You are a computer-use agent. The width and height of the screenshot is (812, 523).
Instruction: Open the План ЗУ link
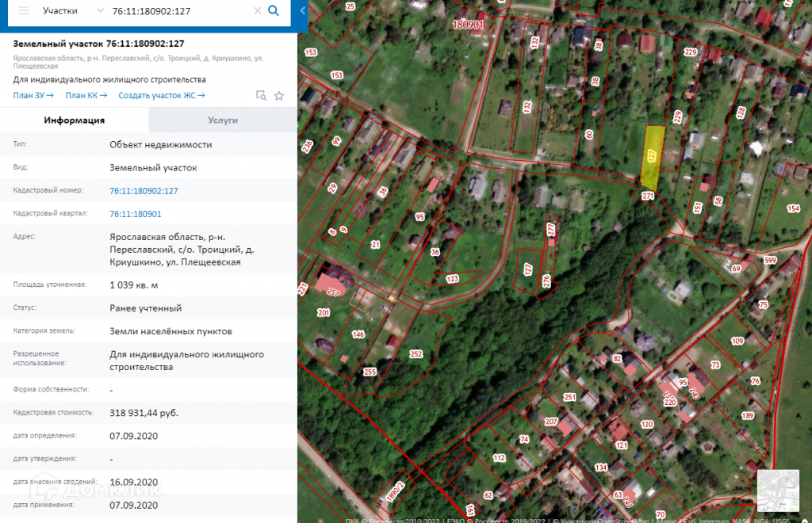pos(33,95)
